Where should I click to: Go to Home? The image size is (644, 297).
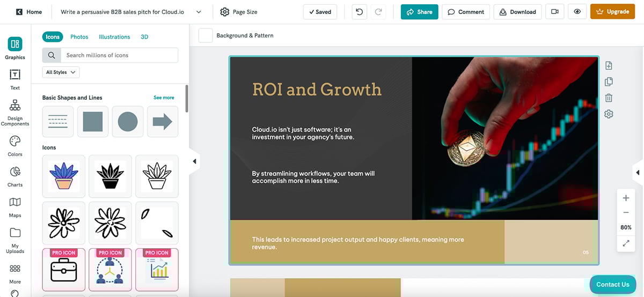point(29,12)
